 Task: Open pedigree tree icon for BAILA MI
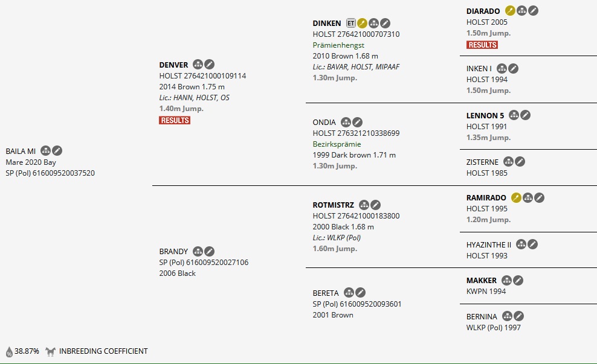pyautogui.click(x=46, y=151)
